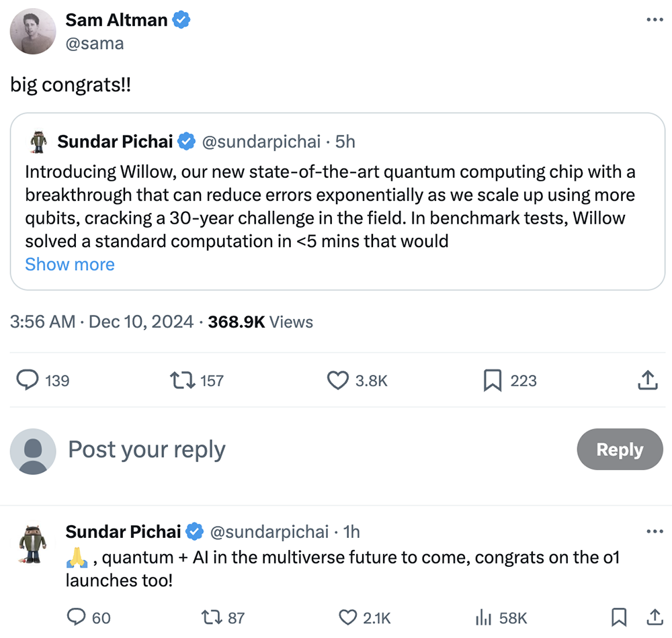672x638 pixels.
Task: Open the quoted Sundar Pichai Willow tweet
Action: [x=336, y=201]
